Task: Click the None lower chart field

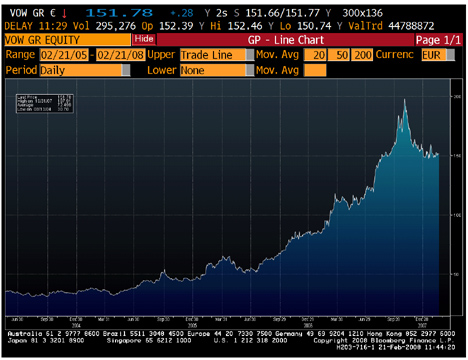Action: (213, 70)
